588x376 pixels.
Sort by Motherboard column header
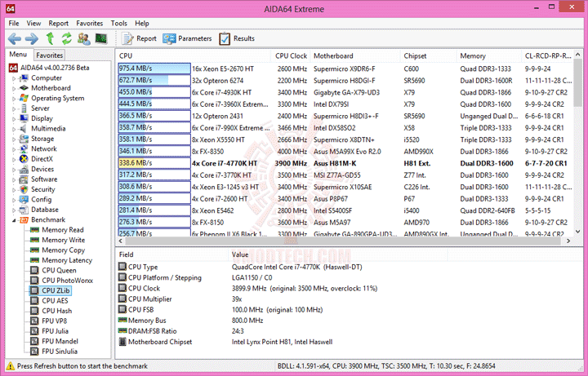(355, 55)
